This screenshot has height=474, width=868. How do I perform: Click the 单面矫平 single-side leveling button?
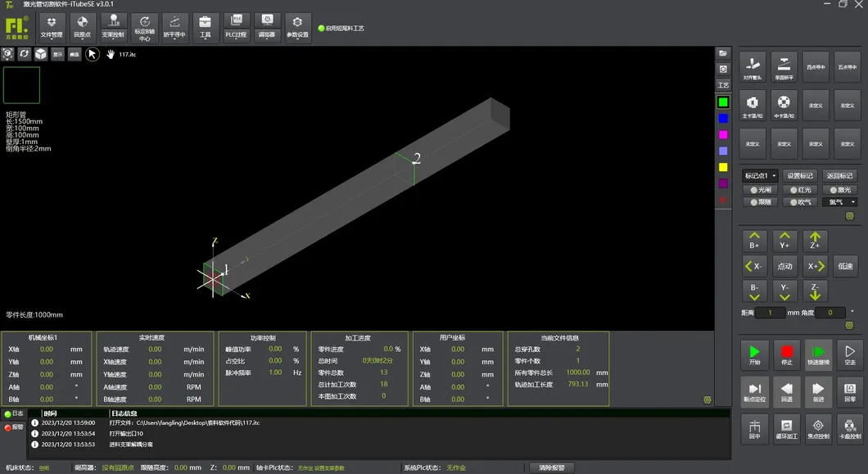tap(784, 67)
